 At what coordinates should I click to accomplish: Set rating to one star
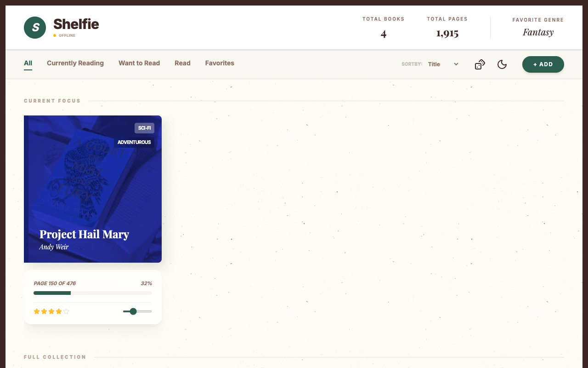[x=37, y=311]
